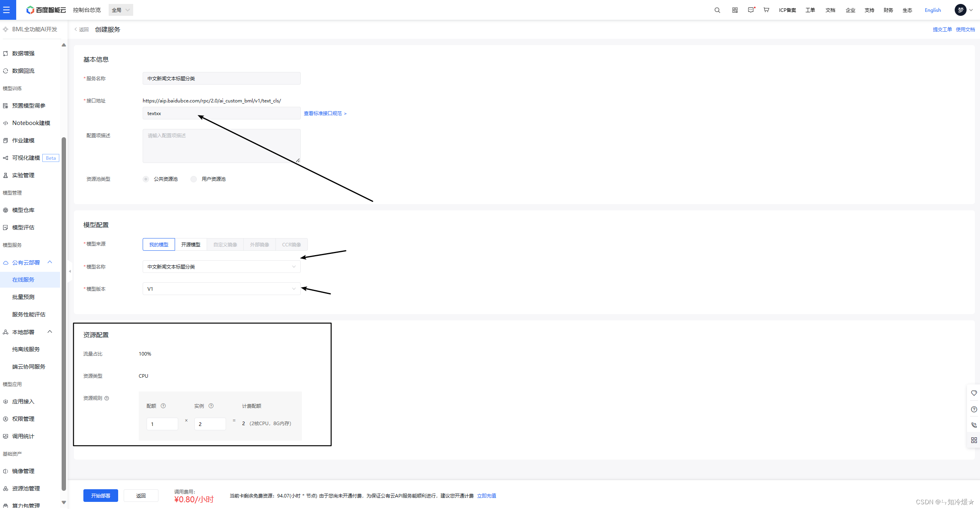This screenshot has height=509, width=980.
Task: Open 控制台总览 console overview
Action: 87,10
